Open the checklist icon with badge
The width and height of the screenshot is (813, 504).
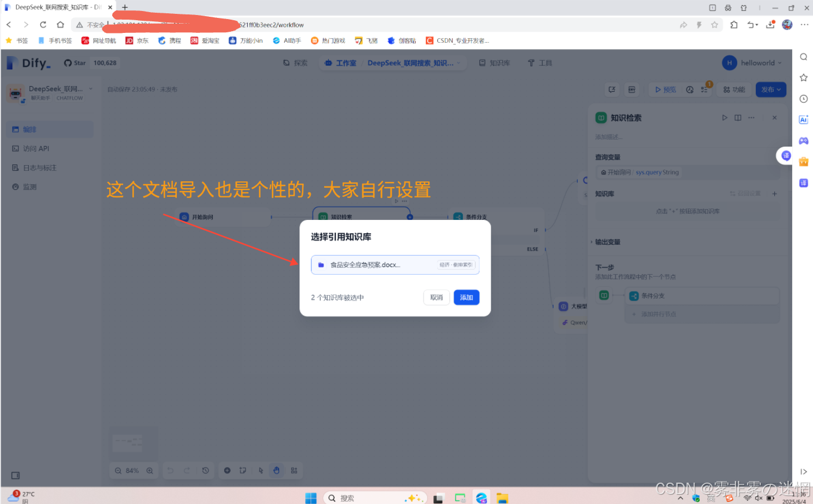pyautogui.click(x=704, y=89)
